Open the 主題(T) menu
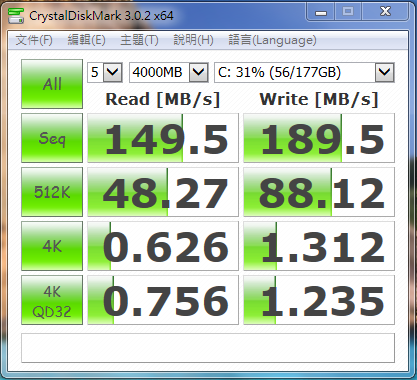The height and width of the screenshot is (380, 417). (x=139, y=40)
